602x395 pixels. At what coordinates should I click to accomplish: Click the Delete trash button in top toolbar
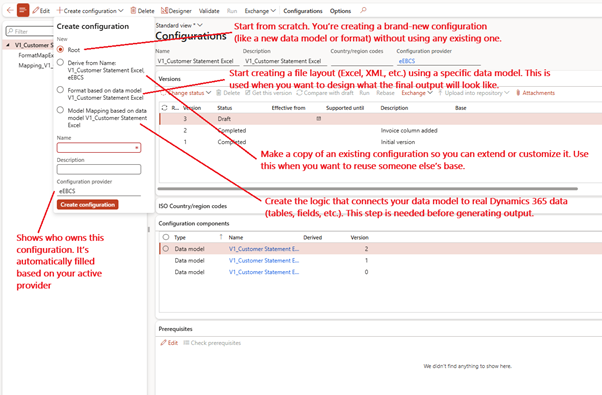coord(142,11)
